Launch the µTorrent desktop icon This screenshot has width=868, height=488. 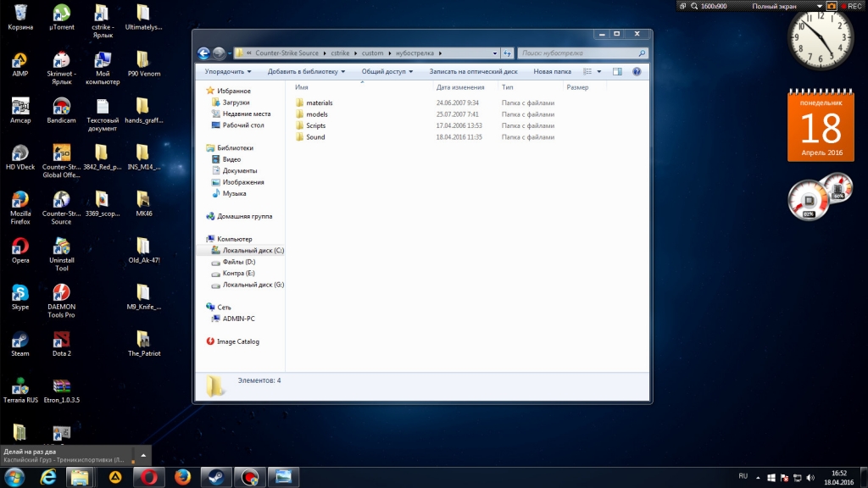coord(61,14)
